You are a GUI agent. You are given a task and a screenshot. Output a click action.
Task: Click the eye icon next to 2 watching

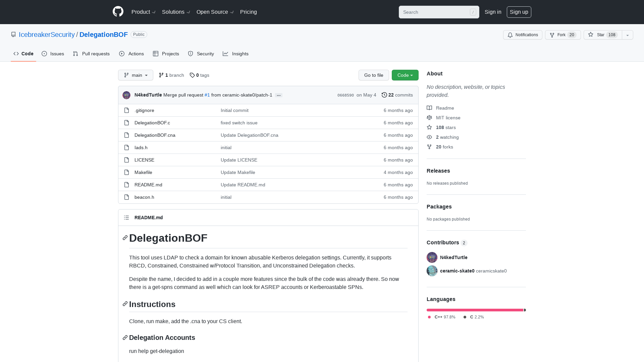point(429,137)
